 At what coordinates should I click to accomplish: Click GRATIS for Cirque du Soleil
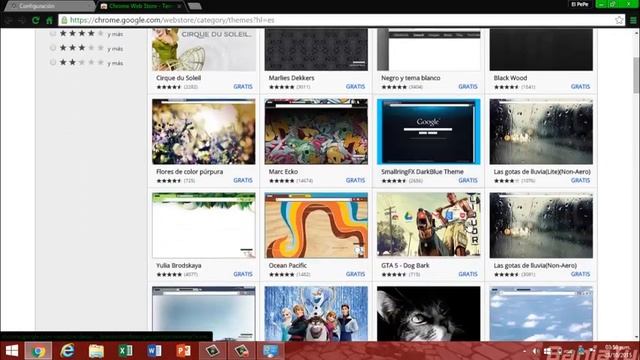(243, 87)
